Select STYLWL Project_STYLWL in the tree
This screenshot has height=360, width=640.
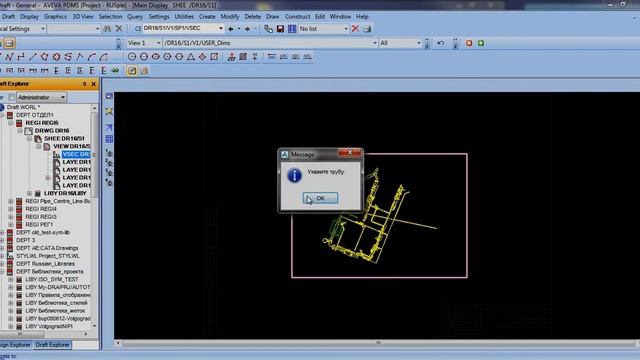click(x=48, y=256)
